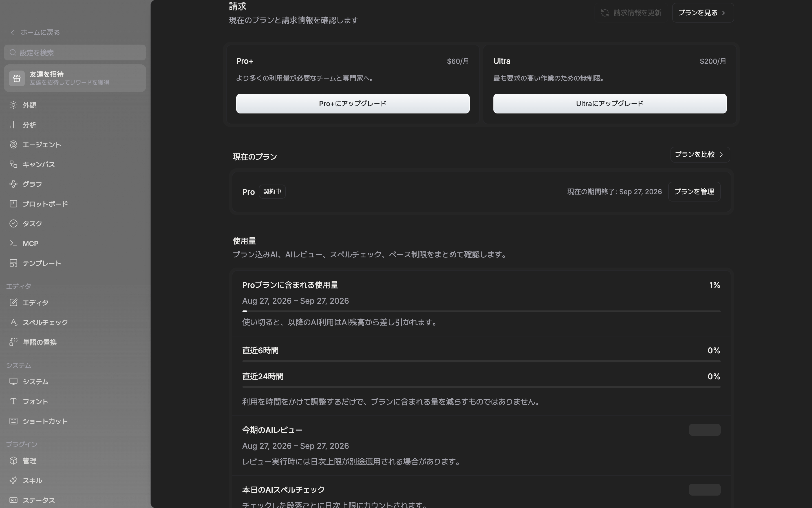The image size is (812, 508).
Task: Click 現在の期間終了: Sep 27, 2026 text
Action: pyautogui.click(x=614, y=192)
